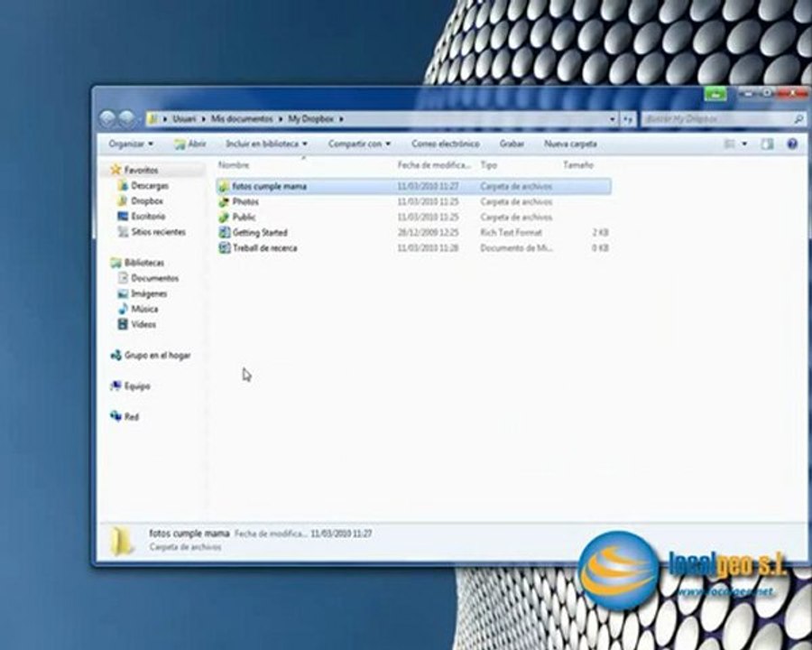Image resolution: width=812 pixels, height=650 pixels.
Task: Click the Photos folder icon
Action: click(x=224, y=201)
